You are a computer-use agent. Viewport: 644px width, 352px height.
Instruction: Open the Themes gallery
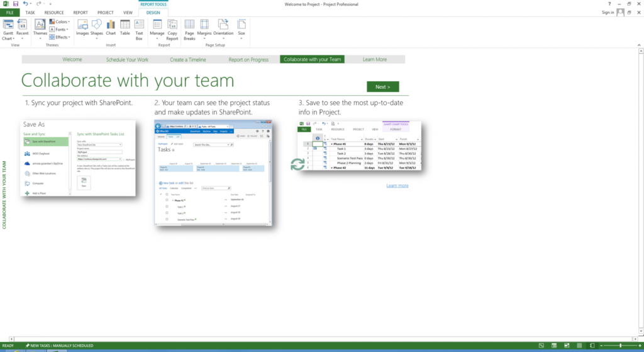[x=40, y=30]
